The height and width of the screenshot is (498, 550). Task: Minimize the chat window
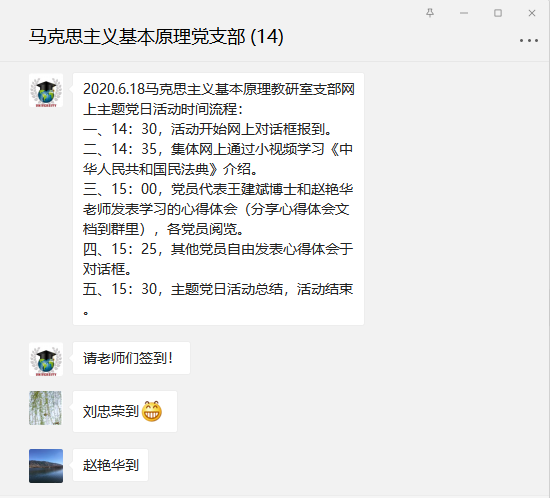coord(464,13)
